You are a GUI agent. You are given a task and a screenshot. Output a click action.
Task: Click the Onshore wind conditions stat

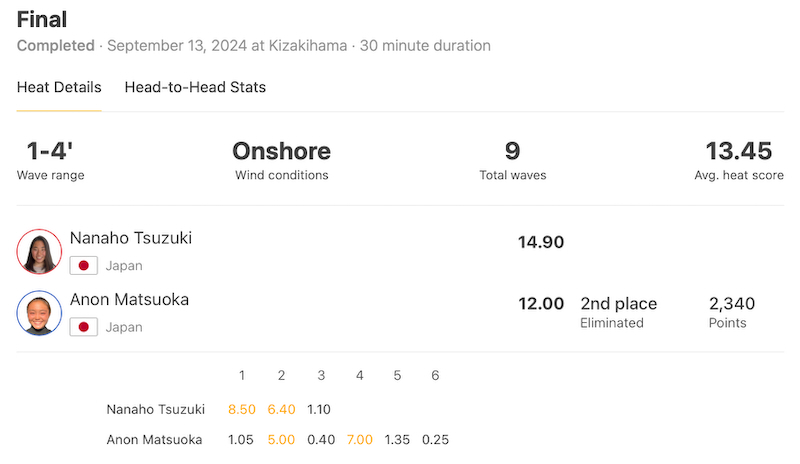(x=282, y=160)
